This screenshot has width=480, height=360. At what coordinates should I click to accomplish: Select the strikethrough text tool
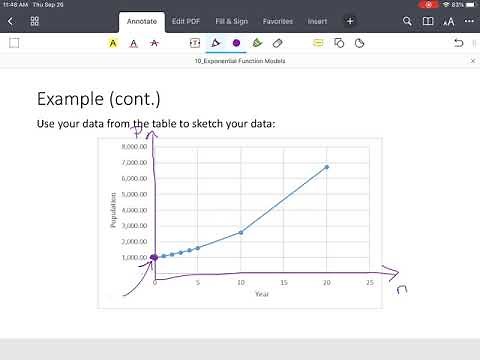154,43
